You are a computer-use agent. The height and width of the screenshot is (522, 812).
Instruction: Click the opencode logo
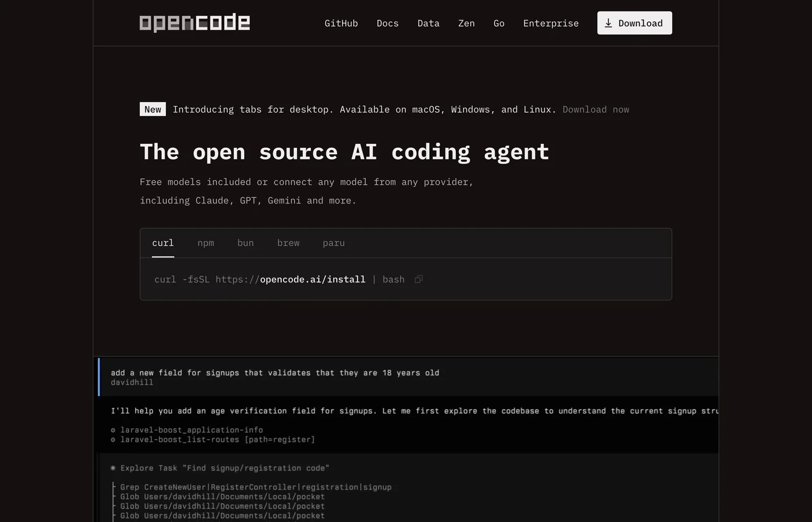[195, 23]
